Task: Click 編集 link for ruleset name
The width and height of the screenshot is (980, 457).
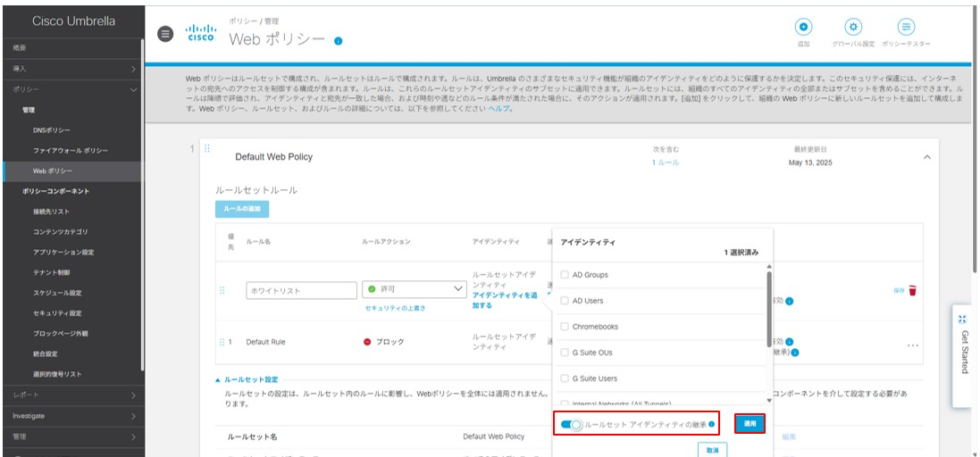Action: [789, 436]
